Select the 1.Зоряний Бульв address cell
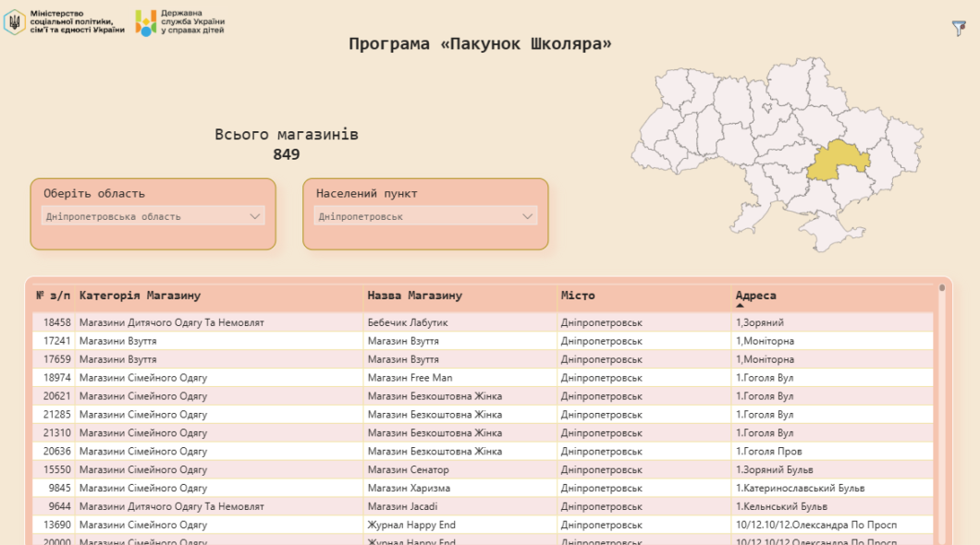980x545 pixels. coord(774,469)
